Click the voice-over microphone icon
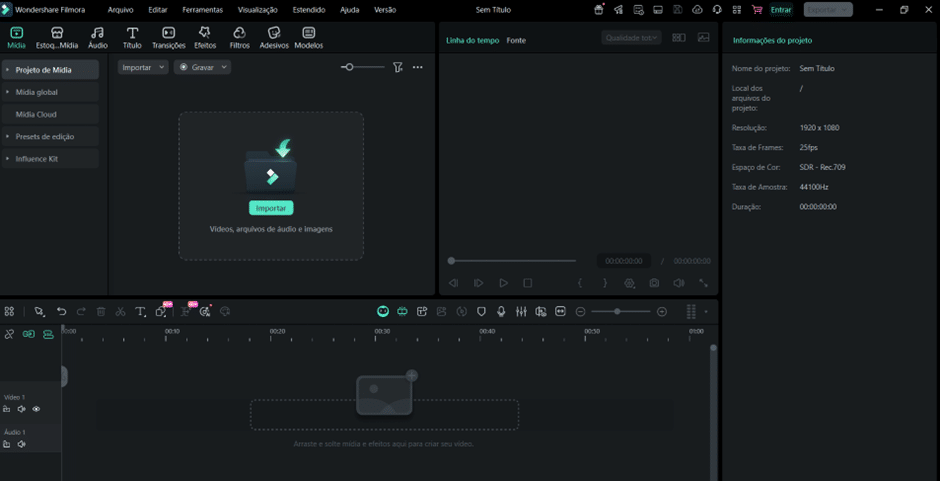This screenshot has width=940, height=481. click(501, 312)
